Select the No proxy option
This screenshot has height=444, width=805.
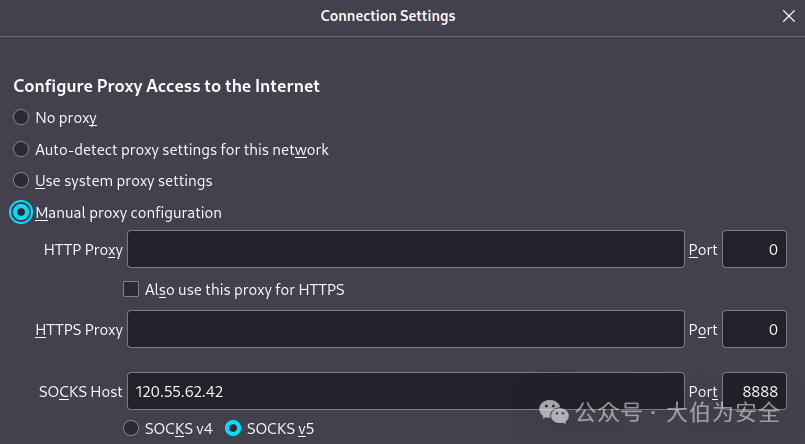[21, 118]
